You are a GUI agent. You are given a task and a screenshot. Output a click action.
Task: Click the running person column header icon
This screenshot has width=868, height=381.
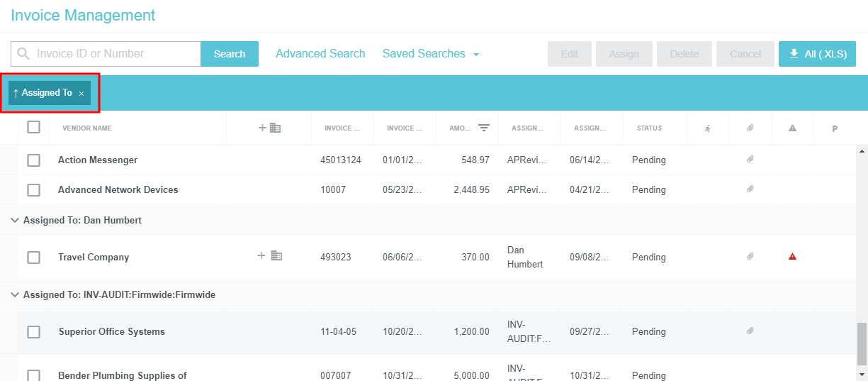(x=707, y=128)
